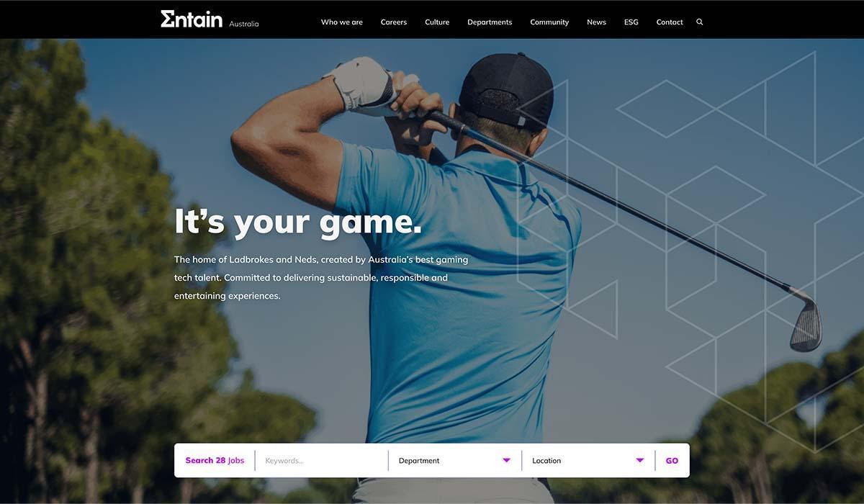
Task: Click the Ladbrokes and Neds description text
Action: point(321,277)
